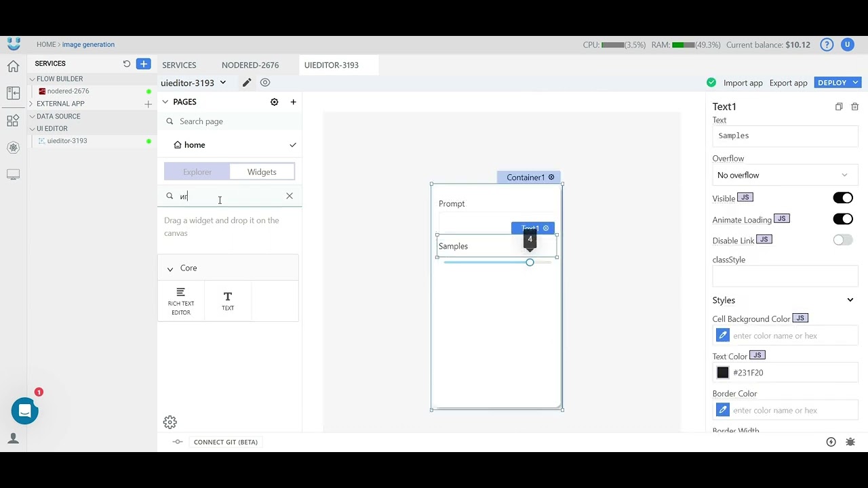Collapse the Core widgets group
Viewport: 868px width, 488px height.
(170, 268)
